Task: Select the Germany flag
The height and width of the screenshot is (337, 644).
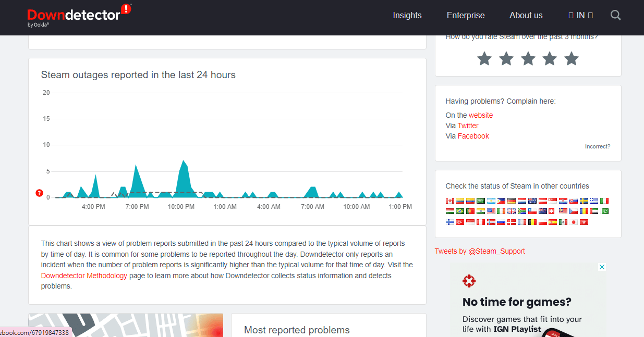Action: click(x=512, y=201)
